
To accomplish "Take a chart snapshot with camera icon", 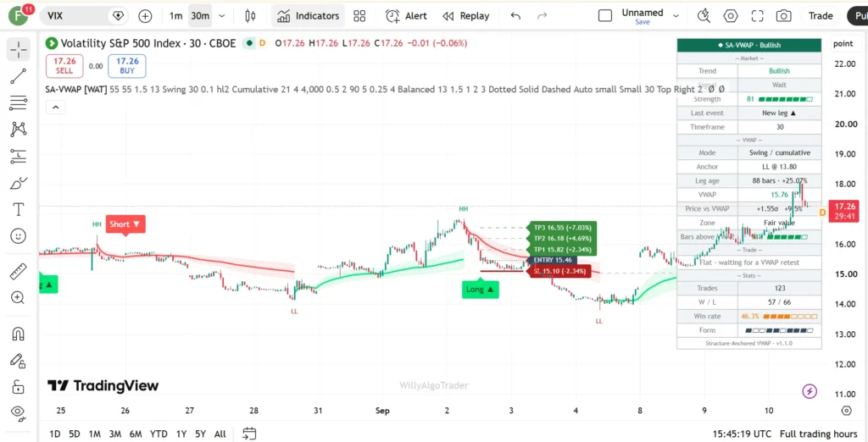I will [784, 16].
